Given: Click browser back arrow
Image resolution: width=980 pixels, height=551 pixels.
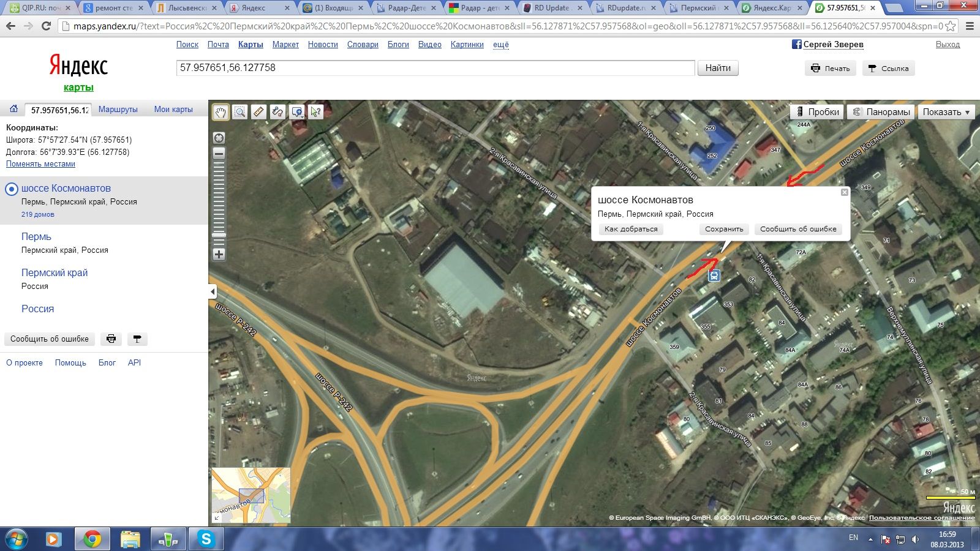Looking at the screenshot, I should tap(10, 26).
